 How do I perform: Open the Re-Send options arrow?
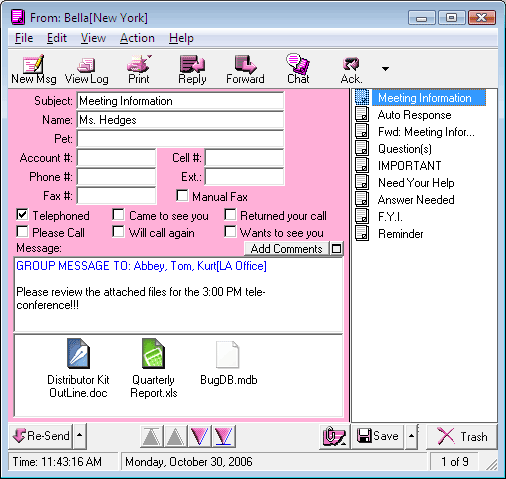(x=80, y=435)
